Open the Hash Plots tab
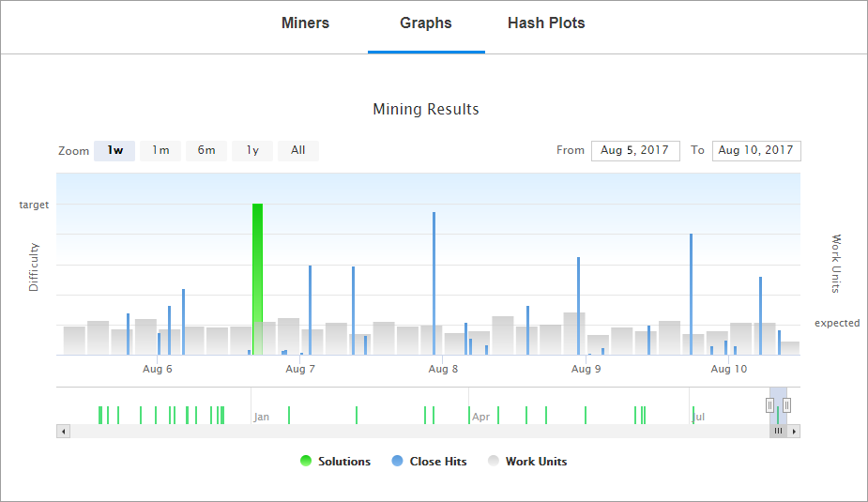868x502 pixels. 546,23
